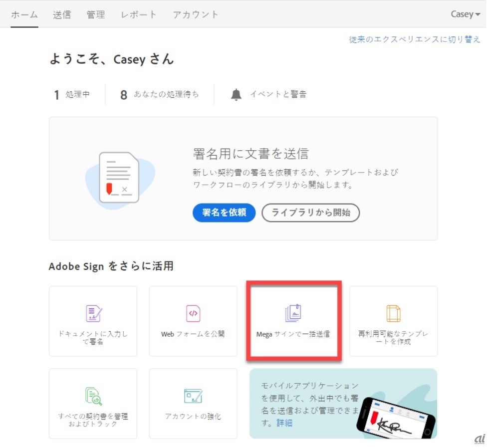This screenshot has height=448, width=489.
Task: Click the 再利用可能なテンプレートを作成 icon
Action: [x=393, y=313]
